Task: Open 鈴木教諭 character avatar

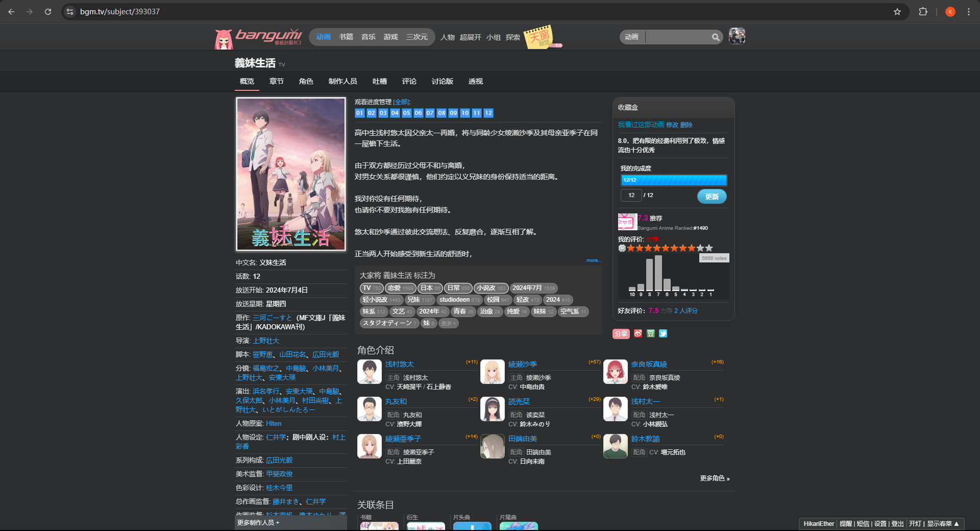Action: 615,446
